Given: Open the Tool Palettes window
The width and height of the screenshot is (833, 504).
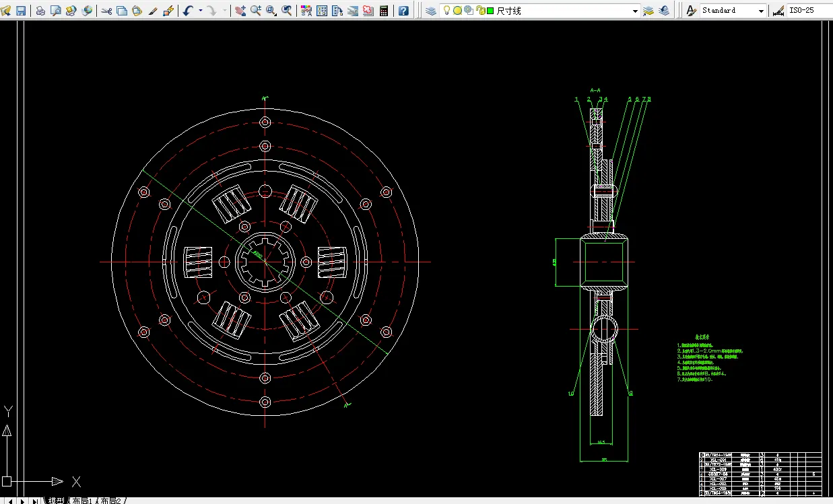Looking at the screenshot, I should pyautogui.click(x=337, y=11).
